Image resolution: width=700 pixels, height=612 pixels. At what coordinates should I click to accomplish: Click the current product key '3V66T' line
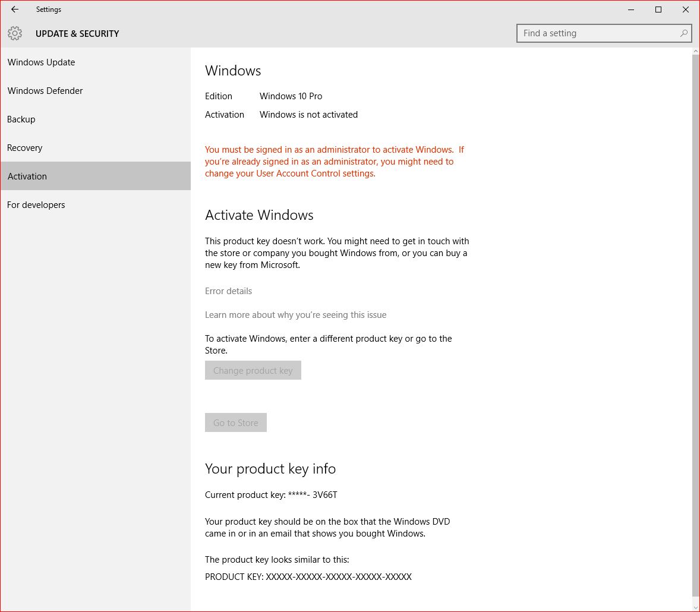(x=271, y=494)
